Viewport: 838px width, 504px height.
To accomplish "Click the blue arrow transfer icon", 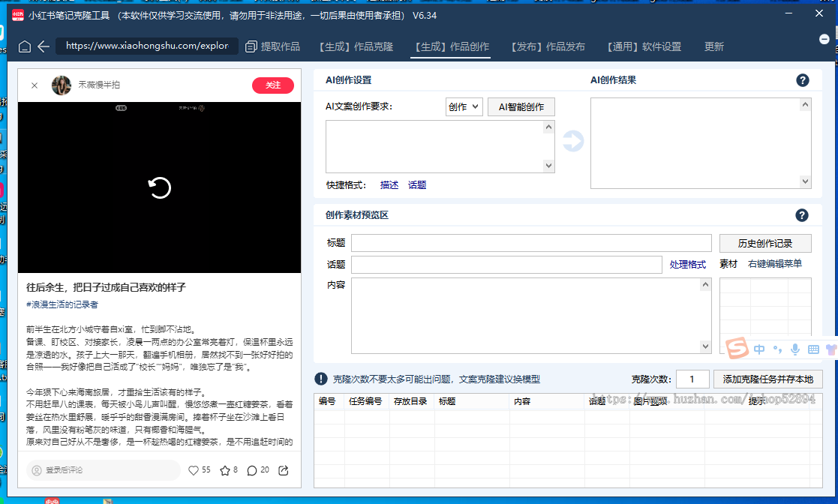I will tap(573, 141).
